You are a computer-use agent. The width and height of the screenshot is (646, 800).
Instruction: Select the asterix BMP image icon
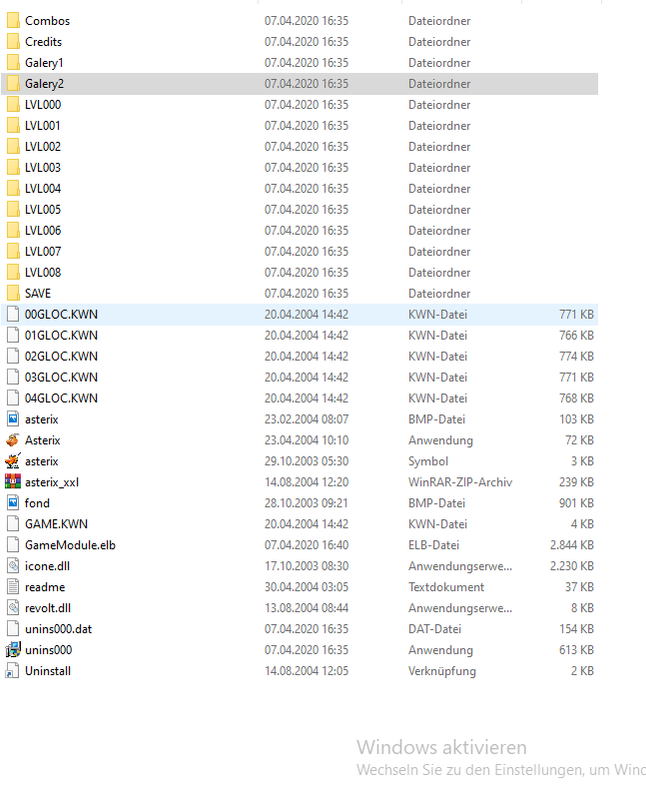pyautogui.click(x=13, y=419)
